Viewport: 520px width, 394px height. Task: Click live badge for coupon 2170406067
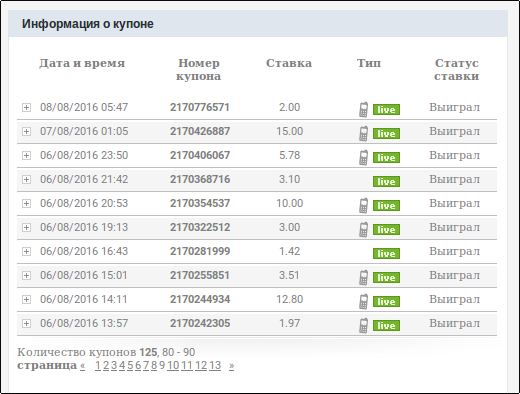(386, 158)
